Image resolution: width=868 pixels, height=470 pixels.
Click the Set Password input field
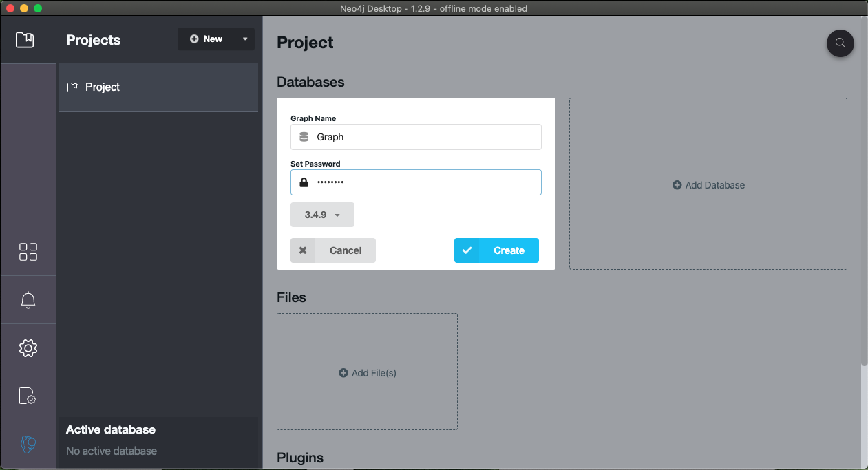416,182
